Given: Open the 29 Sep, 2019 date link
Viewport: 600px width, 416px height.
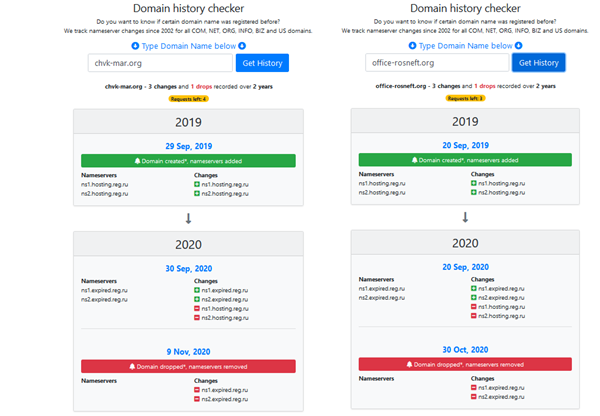Looking at the screenshot, I should point(188,143).
